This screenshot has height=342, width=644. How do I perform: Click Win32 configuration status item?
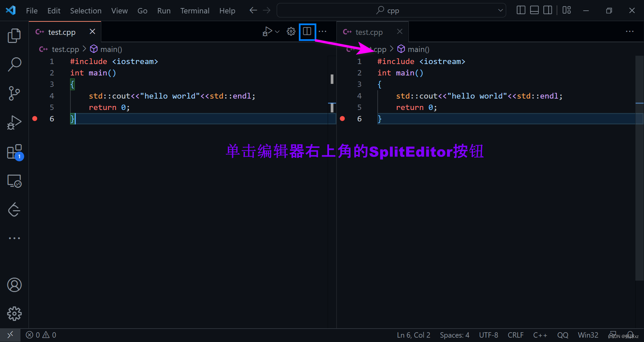[588, 335]
